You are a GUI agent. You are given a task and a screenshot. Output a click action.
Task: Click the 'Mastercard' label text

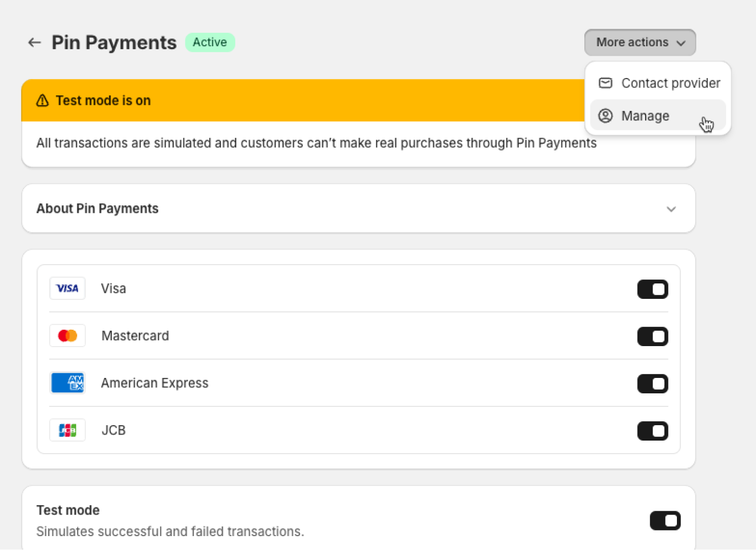135,336
